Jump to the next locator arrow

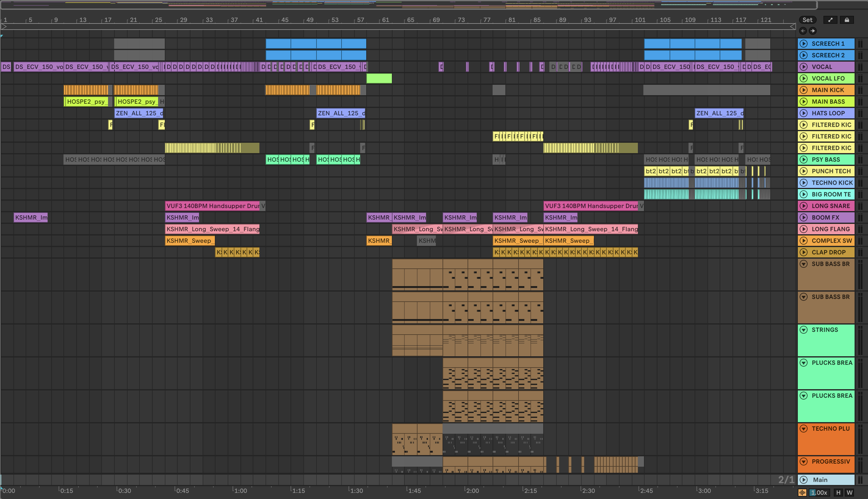point(813,31)
